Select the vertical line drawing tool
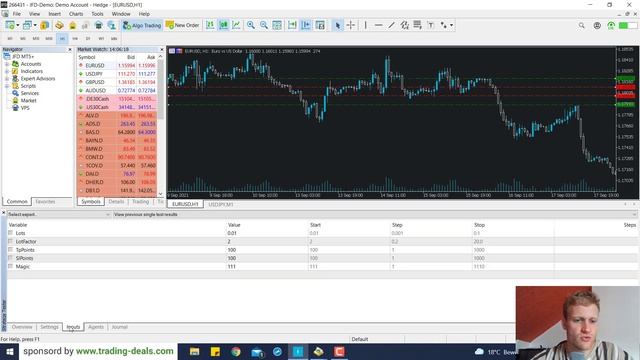This screenshot has height=360, width=640. click(365, 25)
